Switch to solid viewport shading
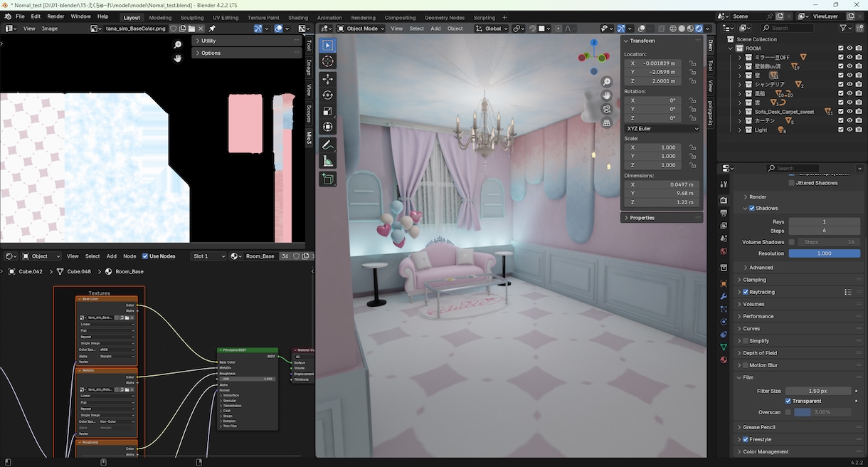The image size is (868, 467). [681, 28]
